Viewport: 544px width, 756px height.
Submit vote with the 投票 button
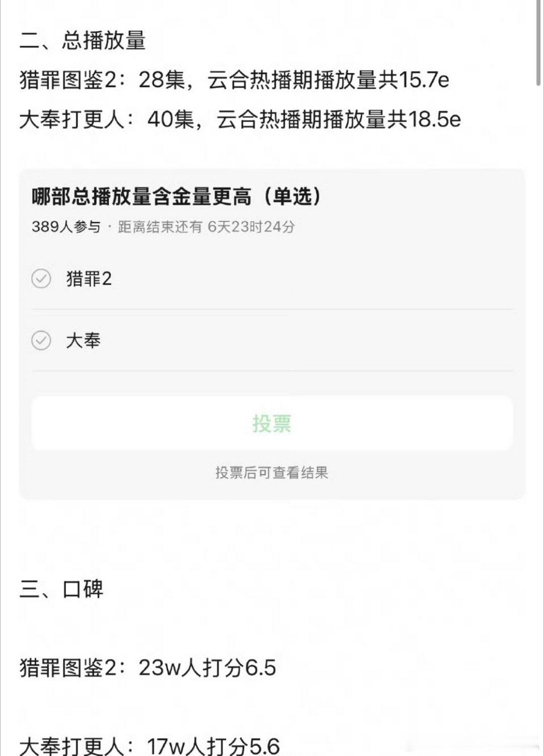point(272,423)
